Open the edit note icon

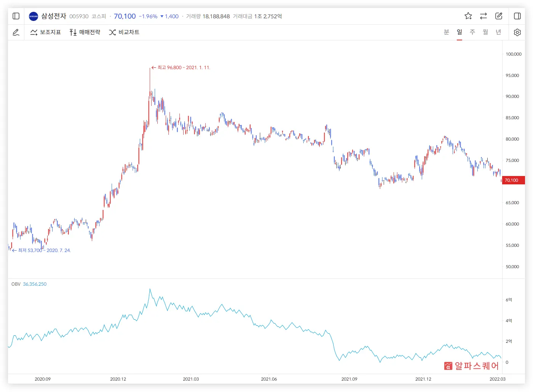tap(499, 16)
